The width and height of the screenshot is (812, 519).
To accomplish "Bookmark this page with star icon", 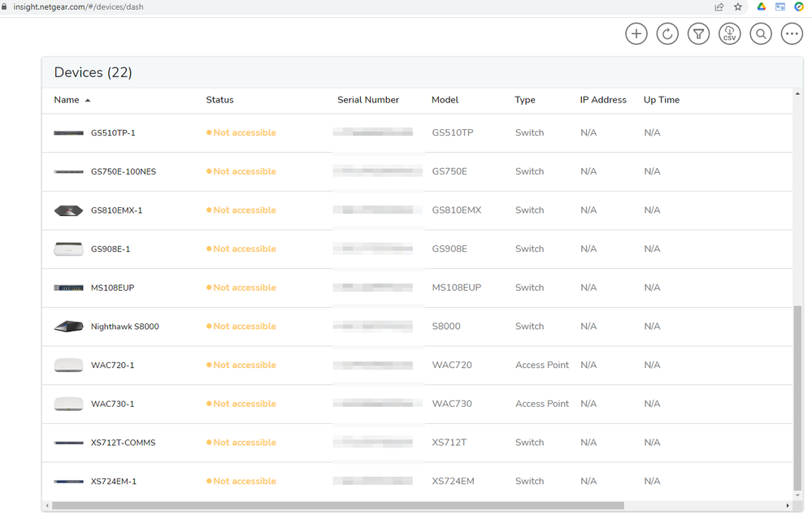I will pyautogui.click(x=738, y=6).
